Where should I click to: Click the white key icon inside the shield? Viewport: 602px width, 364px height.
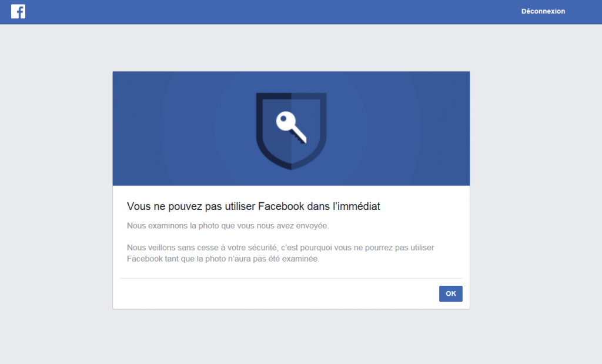pyautogui.click(x=292, y=128)
